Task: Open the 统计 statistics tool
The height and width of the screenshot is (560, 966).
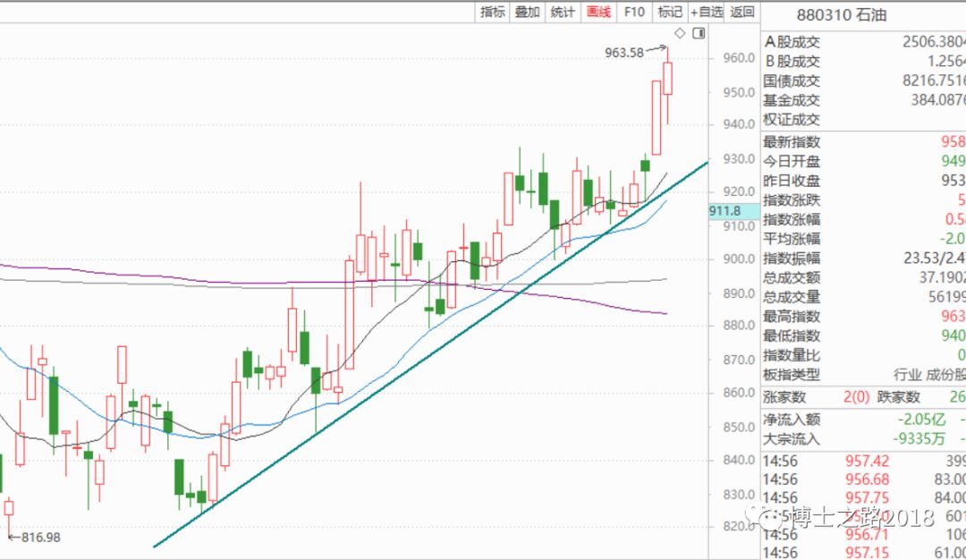Action: 563,12
